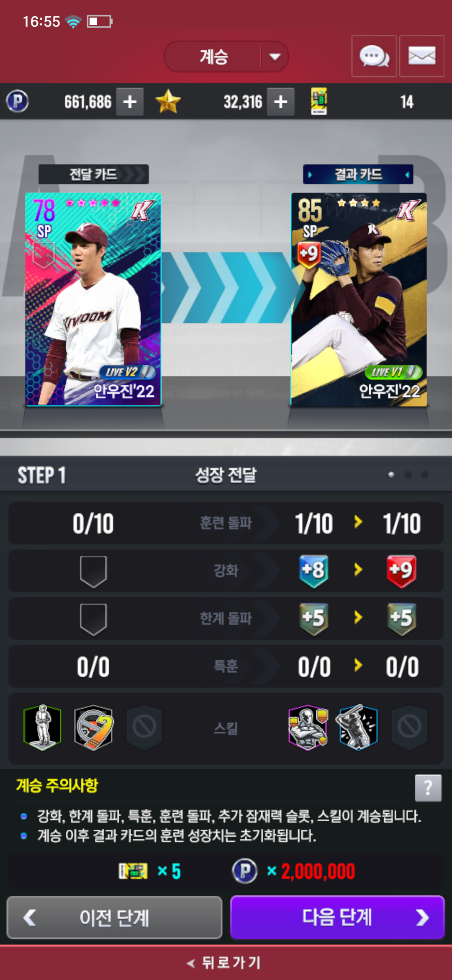The image size is (452, 980).
Task: Go to 다음 단계 next step
Action: coord(337,917)
